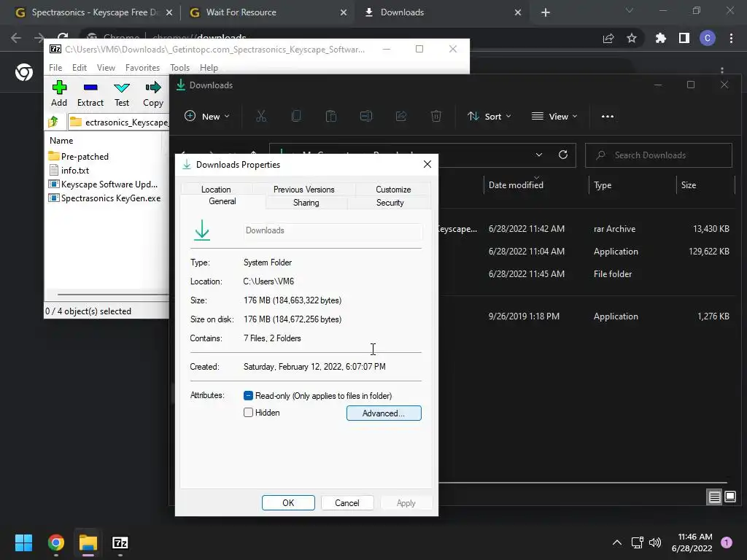This screenshot has height=560, width=747.
Task: Click the Delete trash icon in Explorer
Action: [436, 116]
